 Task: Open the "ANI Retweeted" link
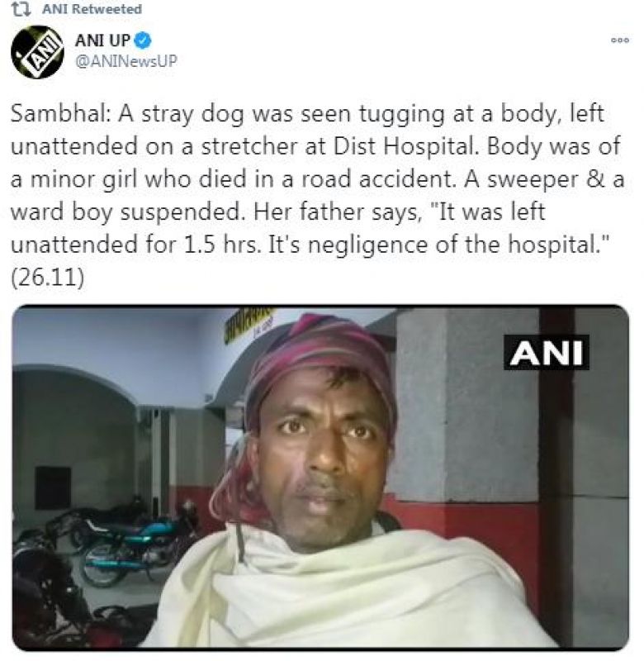coord(92,9)
